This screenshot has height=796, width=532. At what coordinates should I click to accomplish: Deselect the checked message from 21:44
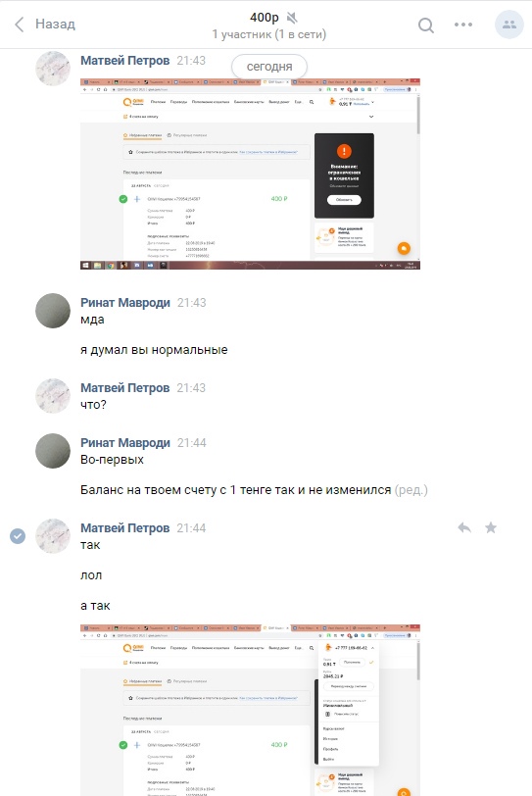click(x=18, y=536)
